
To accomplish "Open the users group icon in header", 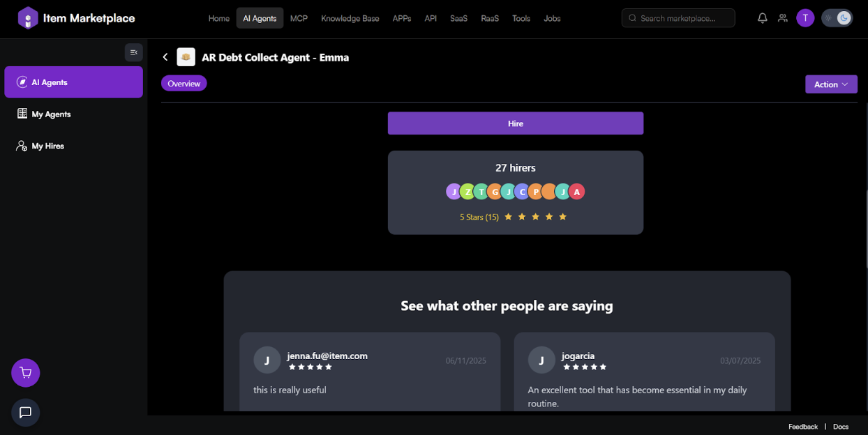I will click(783, 18).
